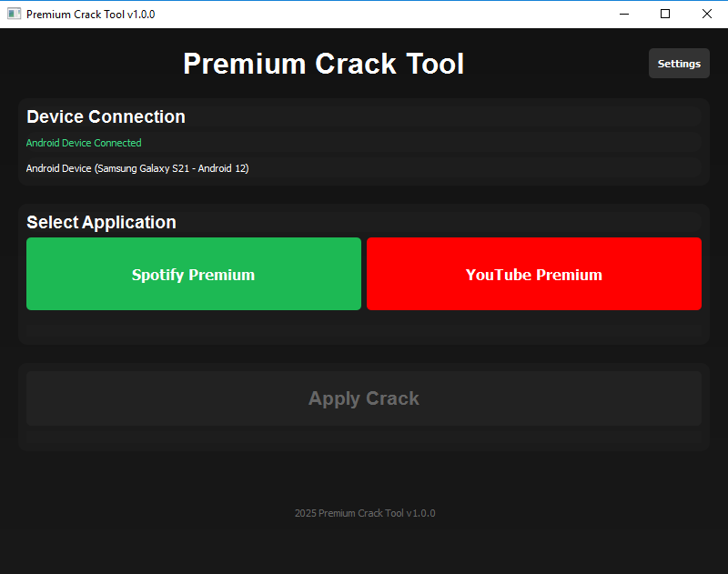The width and height of the screenshot is (728, 574).
Task: Close the Premium Crack Tool window
Action: pos(707,14)
